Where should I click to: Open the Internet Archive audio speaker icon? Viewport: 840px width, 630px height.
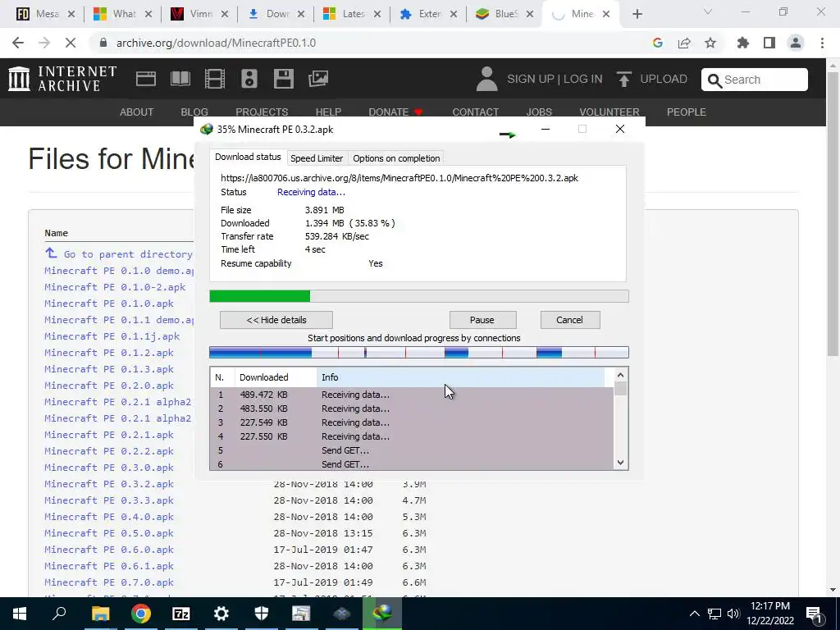[x=249, y=79]
